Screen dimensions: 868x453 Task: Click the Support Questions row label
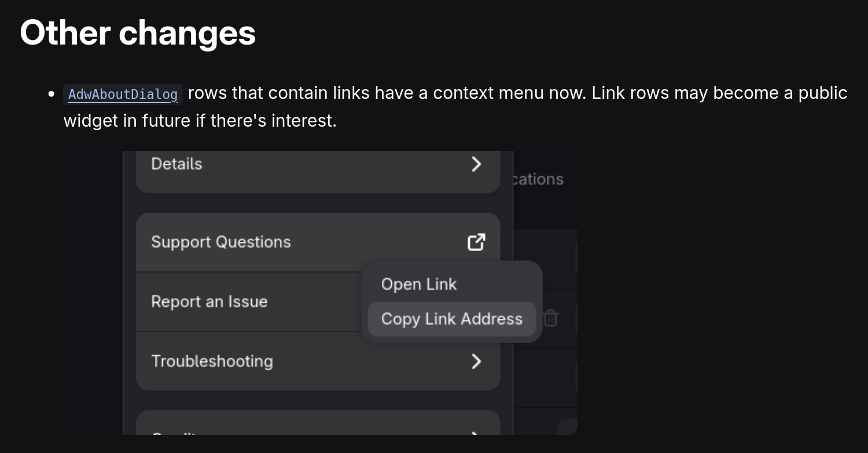tap(220, 242)
